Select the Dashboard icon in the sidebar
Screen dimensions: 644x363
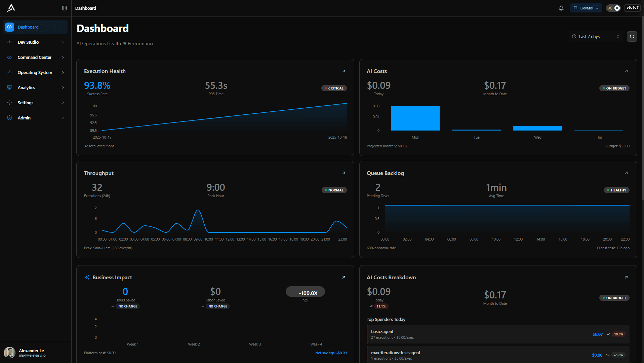[x=9, y=27]
